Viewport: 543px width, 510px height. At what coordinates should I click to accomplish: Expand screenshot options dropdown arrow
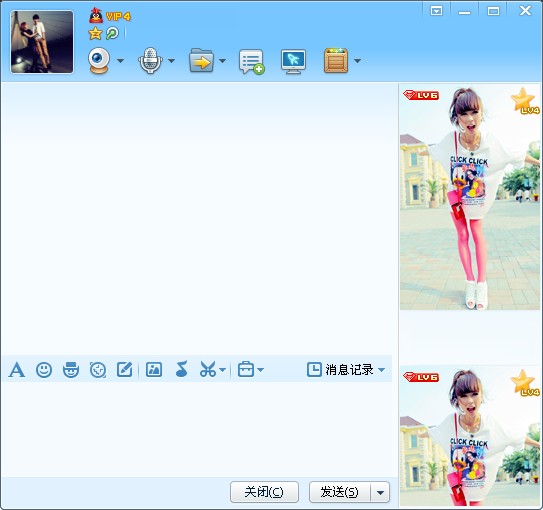pyautogui.click(x=223, y=370)
